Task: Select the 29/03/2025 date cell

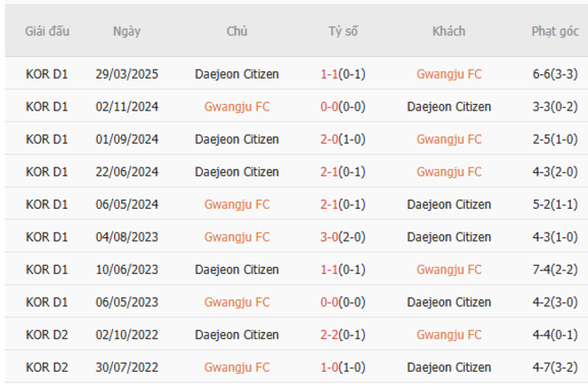Action: (x=127, y=74)
